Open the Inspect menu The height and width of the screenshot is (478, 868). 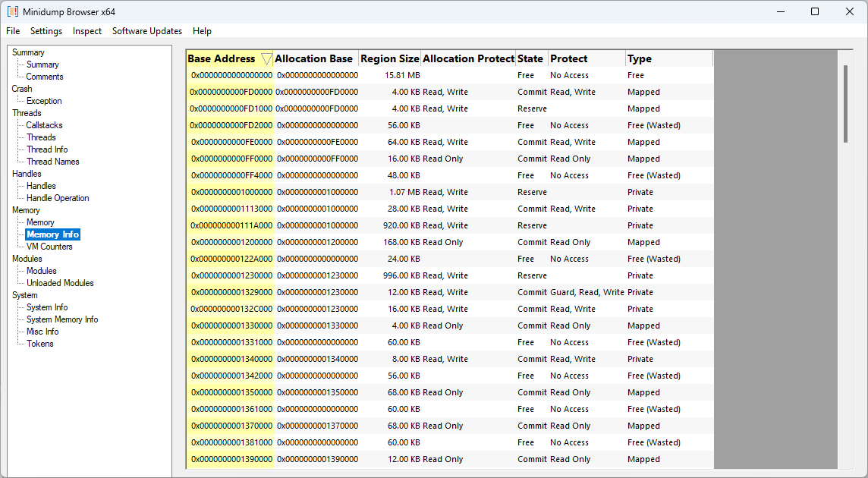(x=87, y=31)
